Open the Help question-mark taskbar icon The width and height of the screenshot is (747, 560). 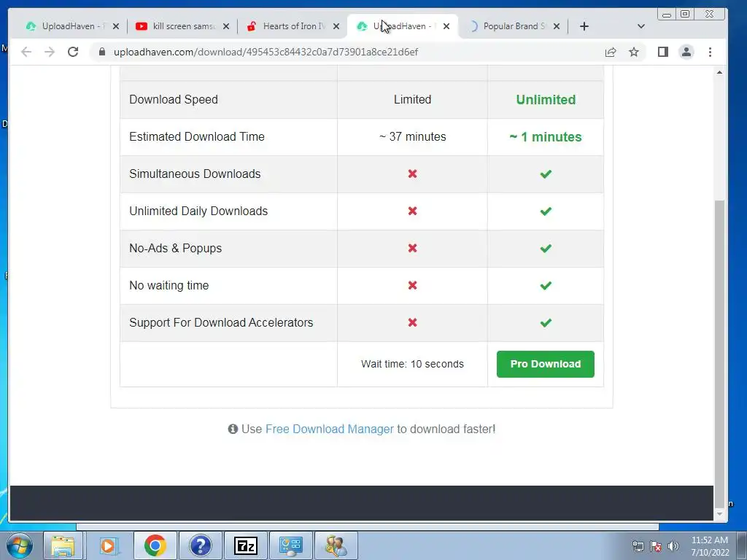[200, 545]
